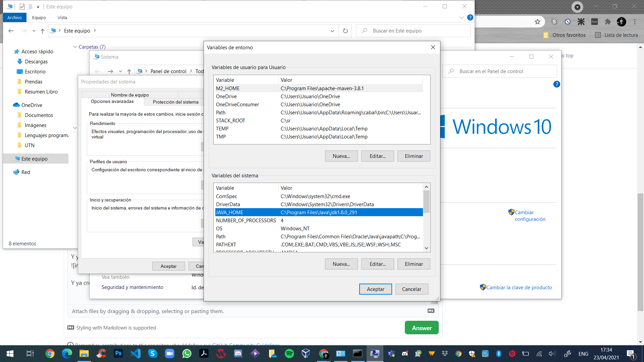Collapse the Carpetas (7) group
The image size is (644, 362).
coord(75,47)
